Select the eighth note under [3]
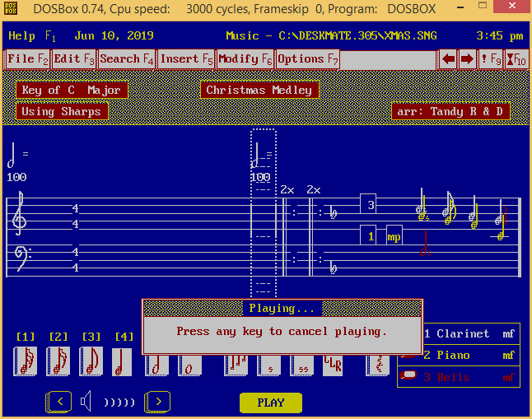This screenshot has height=419, width=532. click(x=91, y=361)
